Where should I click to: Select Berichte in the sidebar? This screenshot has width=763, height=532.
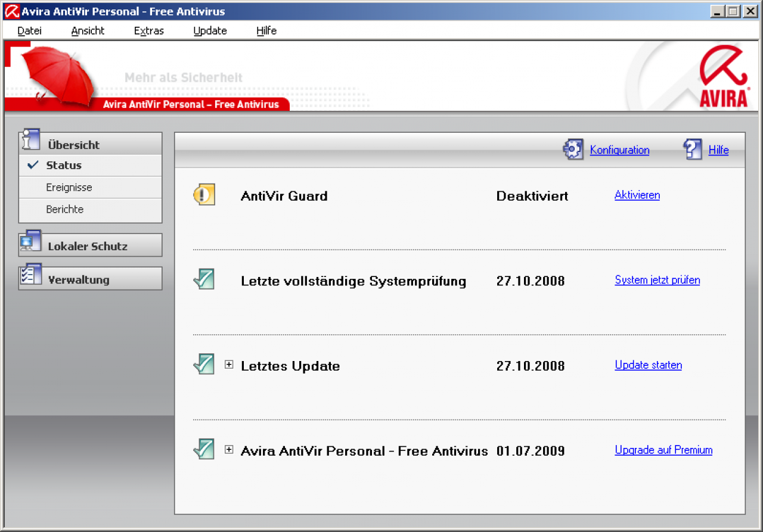pos(91,210)
